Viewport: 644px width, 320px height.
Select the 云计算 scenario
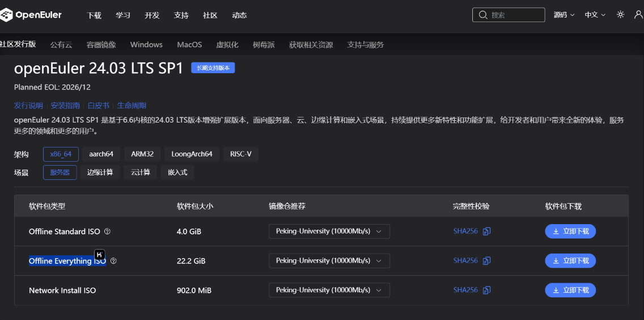coord(141,172)
